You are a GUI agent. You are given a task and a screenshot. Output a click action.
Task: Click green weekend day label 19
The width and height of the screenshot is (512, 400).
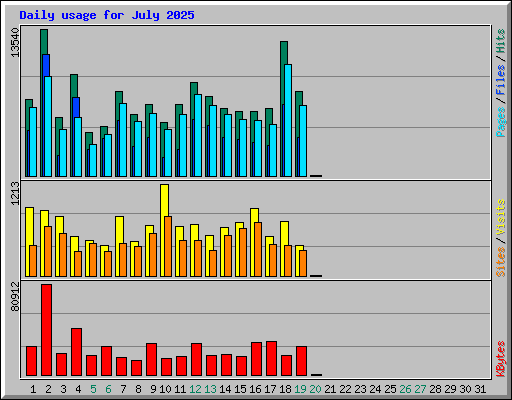[300, 389]
